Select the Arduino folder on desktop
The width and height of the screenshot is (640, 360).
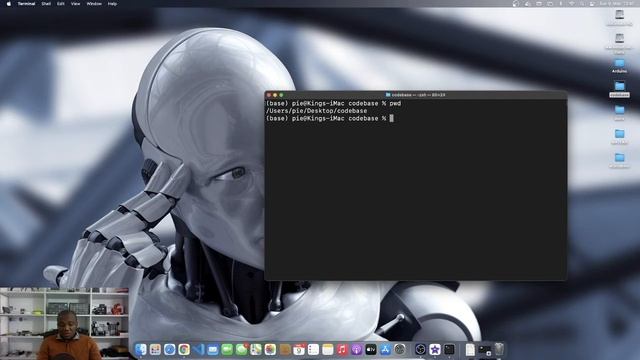(619, 65)
